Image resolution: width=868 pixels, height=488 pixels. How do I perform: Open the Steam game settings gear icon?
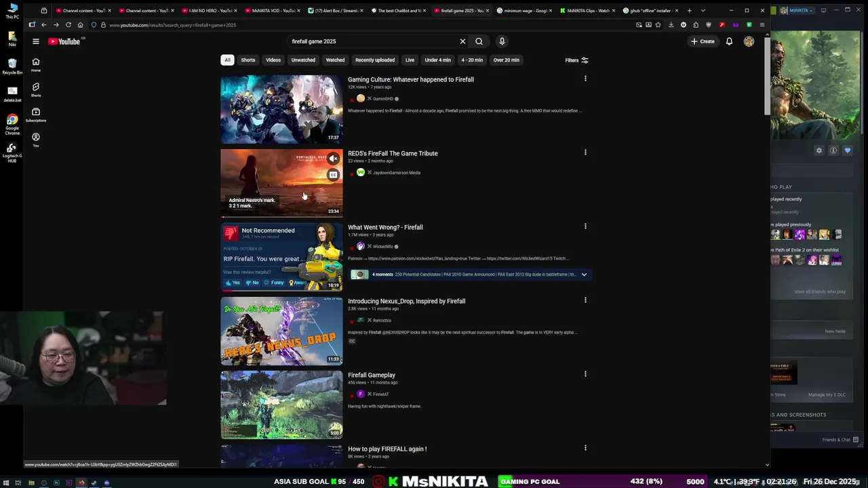[819, 150]
